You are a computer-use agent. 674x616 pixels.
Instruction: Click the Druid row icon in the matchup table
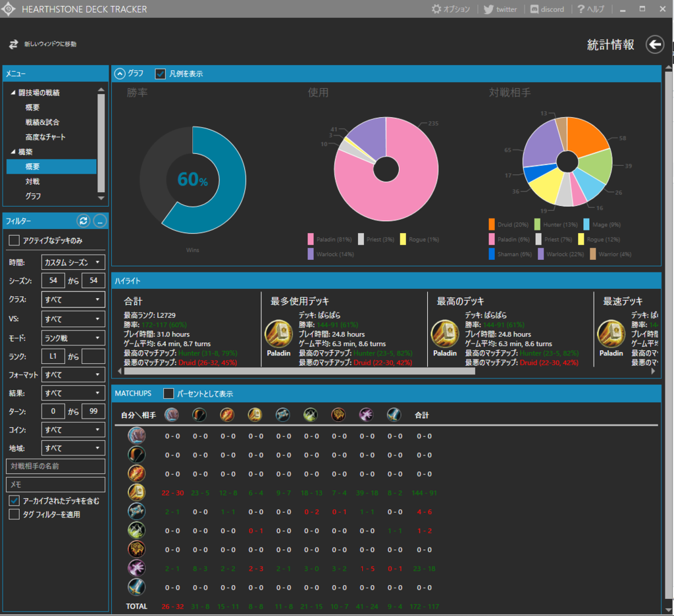(x=137, y=436)
